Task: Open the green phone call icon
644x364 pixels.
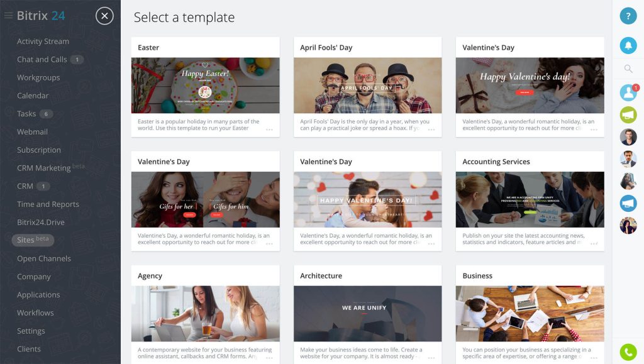Action: (x=628, y=351)
